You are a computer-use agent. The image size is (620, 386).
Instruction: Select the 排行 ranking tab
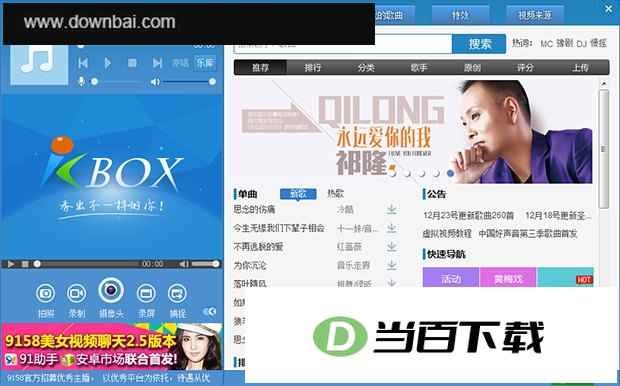(313, 68)
